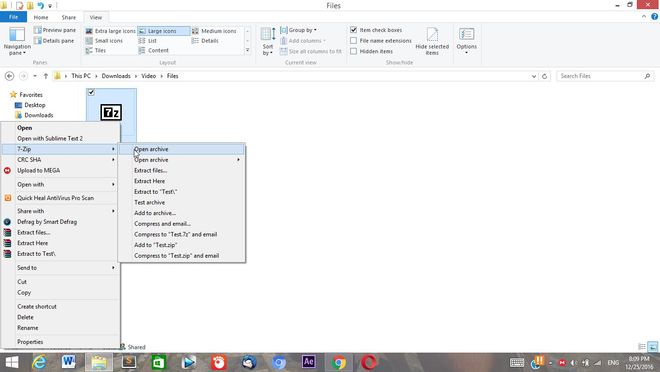660x372 pixels.
Task: Select Content layout
Action: coord(154,50)
